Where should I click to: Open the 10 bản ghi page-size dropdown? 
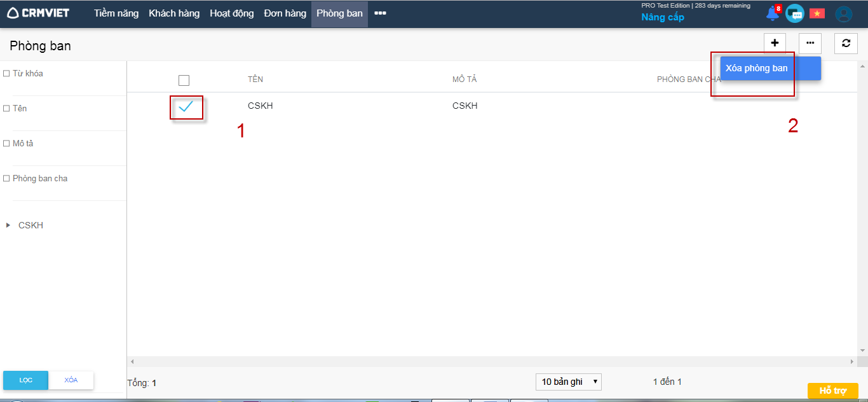(568, 382)
